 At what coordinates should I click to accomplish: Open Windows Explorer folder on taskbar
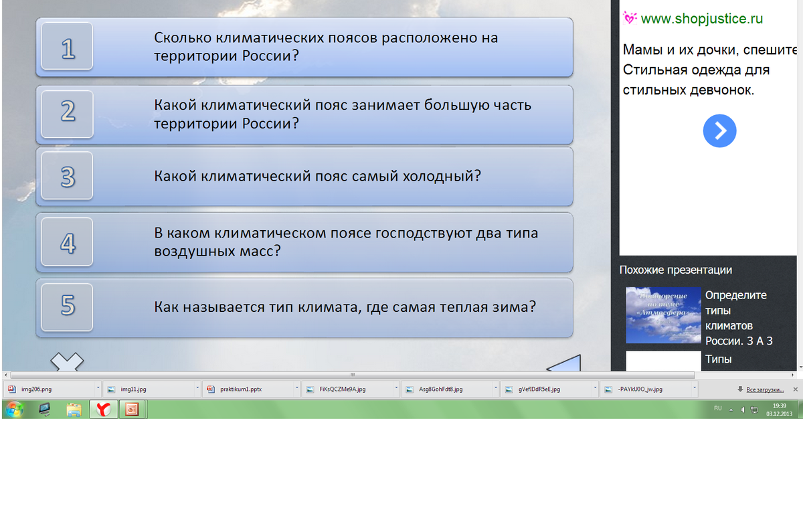click(74, 410)
